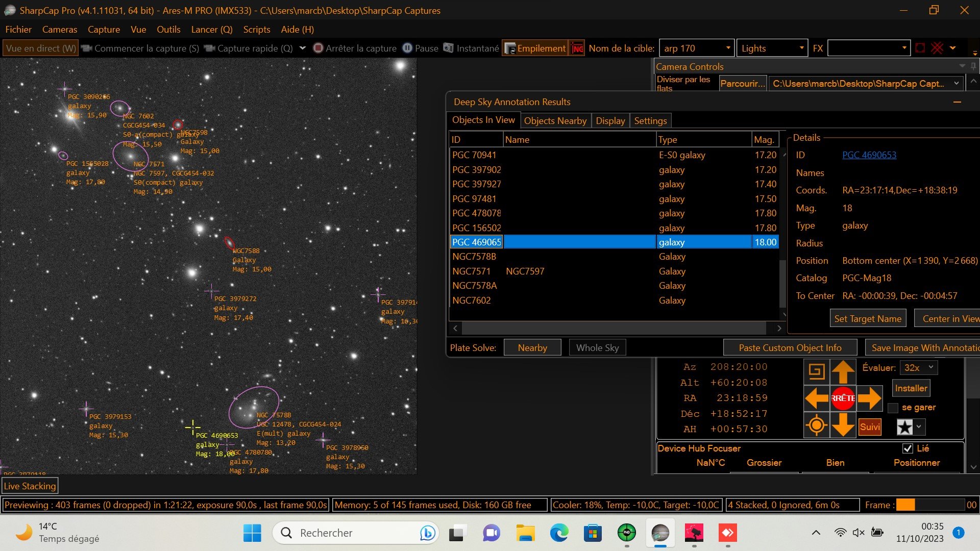The width and height of the screenshot is (980, 551).
Task: Open the SharpCap app in the taskbar
Action: 660,533
